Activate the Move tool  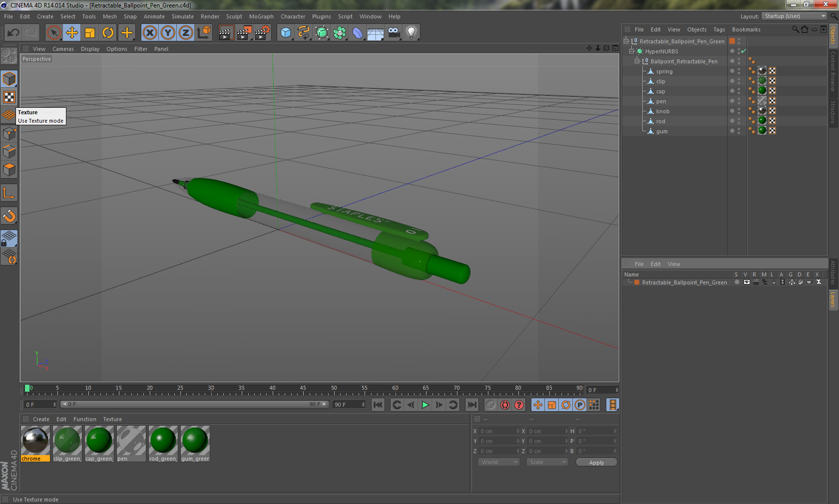click(x=72, y=33)
